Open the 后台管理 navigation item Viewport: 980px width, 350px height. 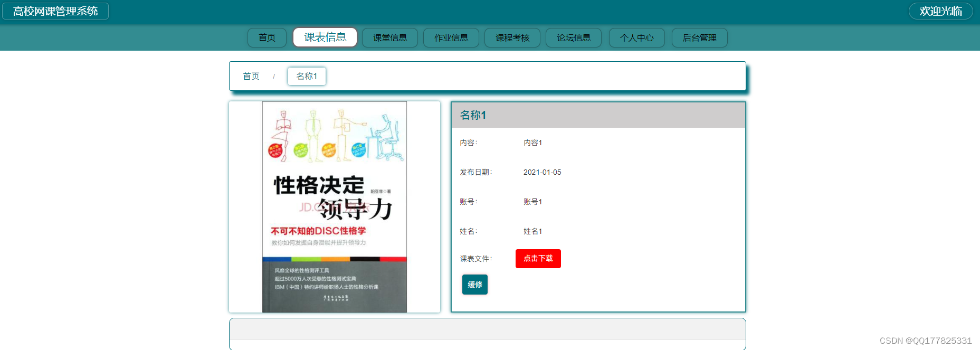[x=700, y=37]
